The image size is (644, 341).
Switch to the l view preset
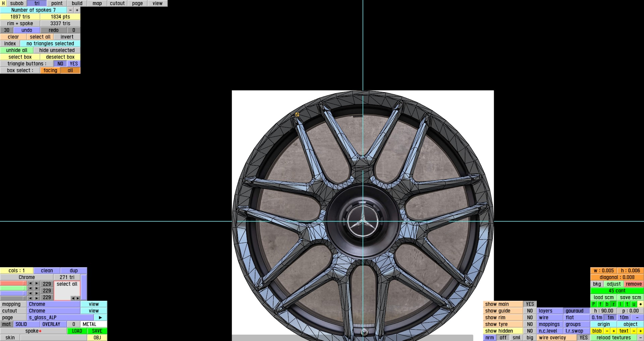(621, 304)
